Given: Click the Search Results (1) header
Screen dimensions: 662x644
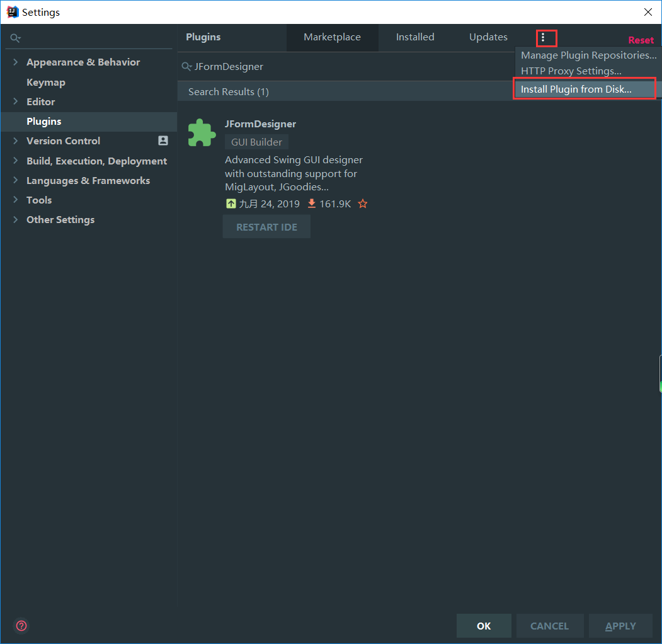Looking at the screenshot, I should [x=229, y=91].
